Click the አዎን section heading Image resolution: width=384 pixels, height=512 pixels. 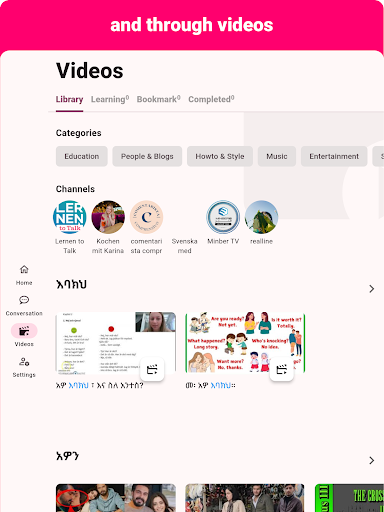pyautogui.click(x=68, y=456)
